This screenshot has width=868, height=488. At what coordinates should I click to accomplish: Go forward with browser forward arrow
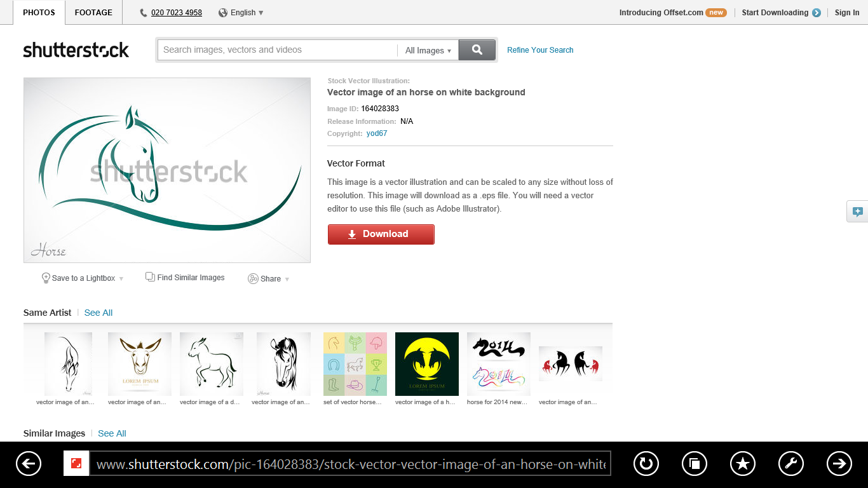pyautogui.click(x=839, y=464)
